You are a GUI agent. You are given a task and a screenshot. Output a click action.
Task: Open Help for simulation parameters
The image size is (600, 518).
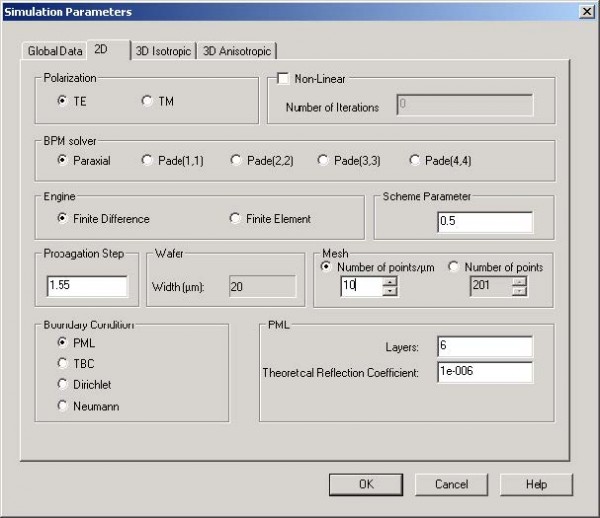[536, 484]
